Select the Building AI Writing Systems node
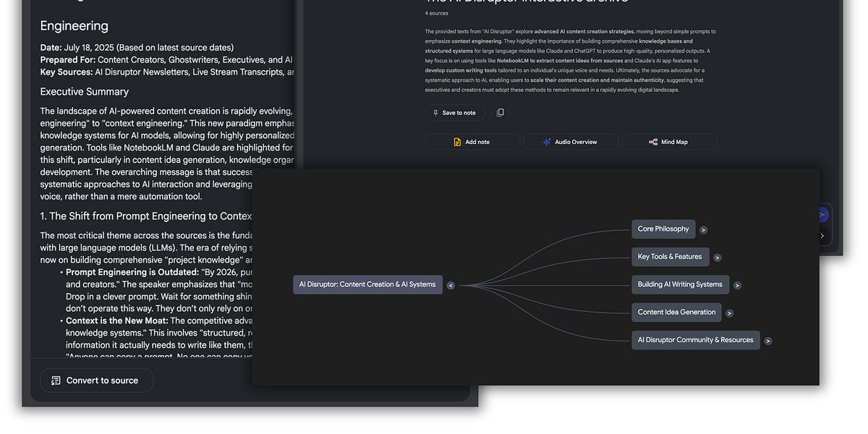Screen dimensions: 868x434 680,284
